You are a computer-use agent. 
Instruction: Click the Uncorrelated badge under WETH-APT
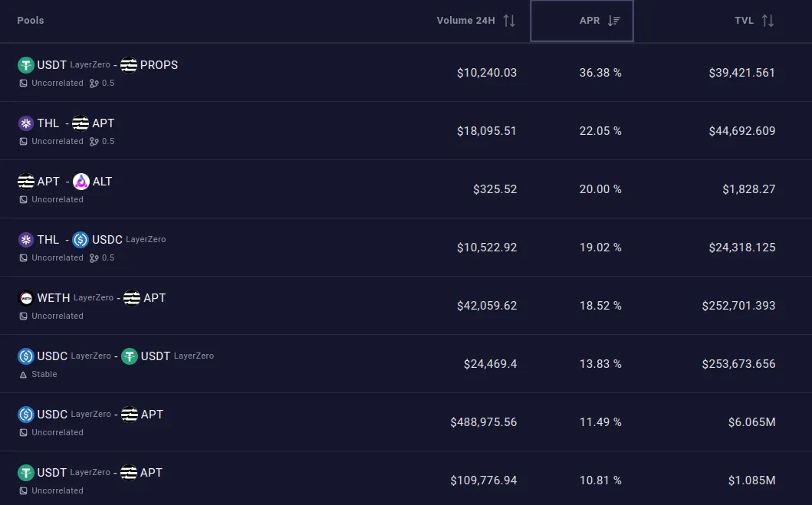point(24,316)
